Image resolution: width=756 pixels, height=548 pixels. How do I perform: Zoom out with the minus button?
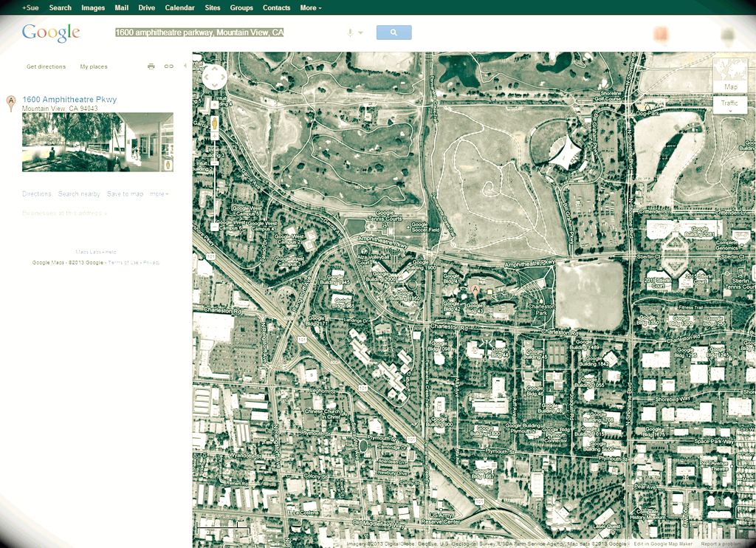click(215, 226)
